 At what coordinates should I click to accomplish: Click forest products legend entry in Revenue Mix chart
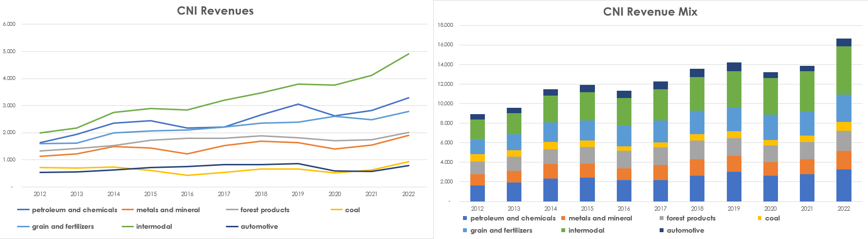[x=687, y=218]
